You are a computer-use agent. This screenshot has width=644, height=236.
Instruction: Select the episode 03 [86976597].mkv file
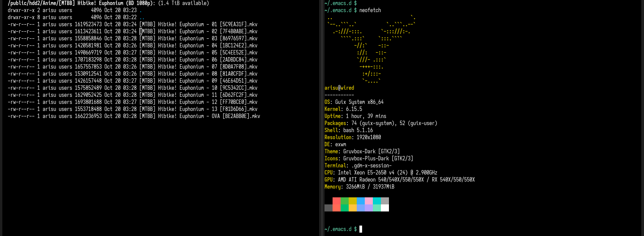198,38
